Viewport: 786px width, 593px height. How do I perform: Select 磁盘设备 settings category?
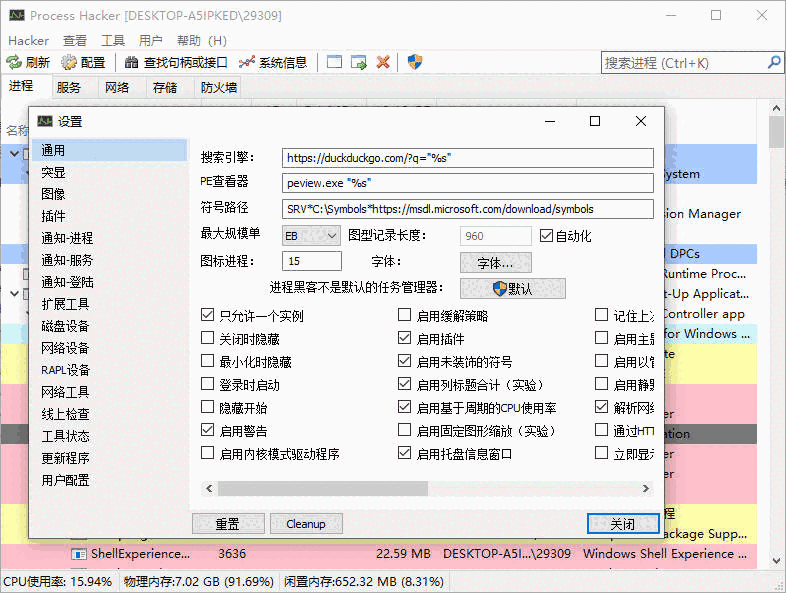click(109, 326)
